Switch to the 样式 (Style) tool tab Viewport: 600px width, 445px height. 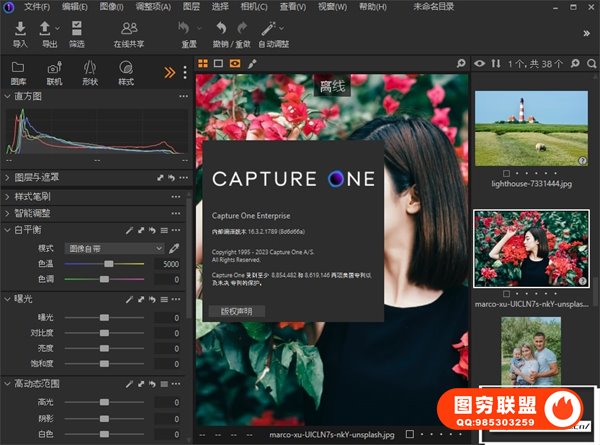point(126,72)
